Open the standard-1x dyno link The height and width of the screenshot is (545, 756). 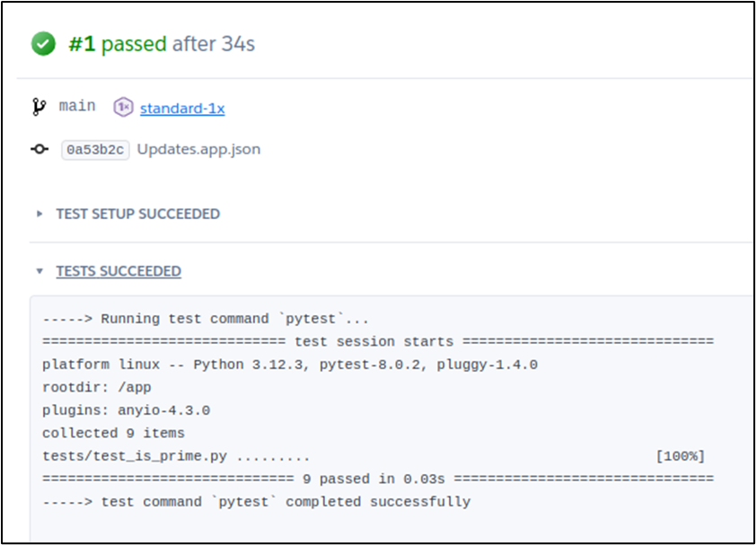182,109
